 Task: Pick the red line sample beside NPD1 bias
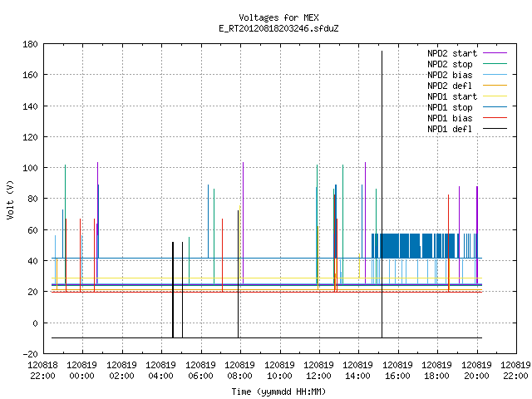pos(495,118)
